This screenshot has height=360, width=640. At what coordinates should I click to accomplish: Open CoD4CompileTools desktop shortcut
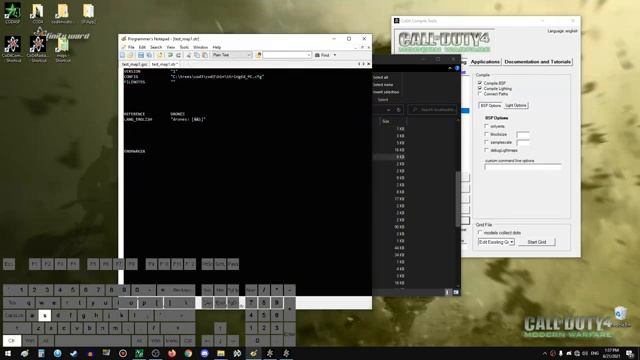[13, 49]
